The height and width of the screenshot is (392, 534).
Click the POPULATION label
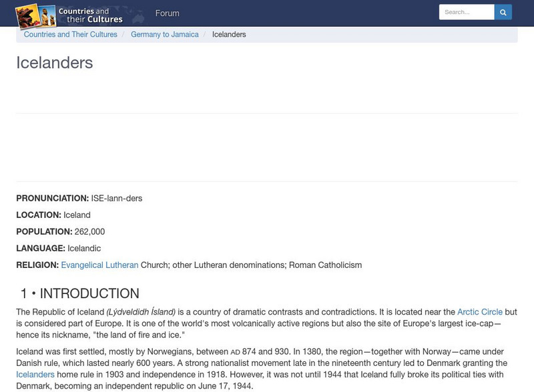coord(44,232)
